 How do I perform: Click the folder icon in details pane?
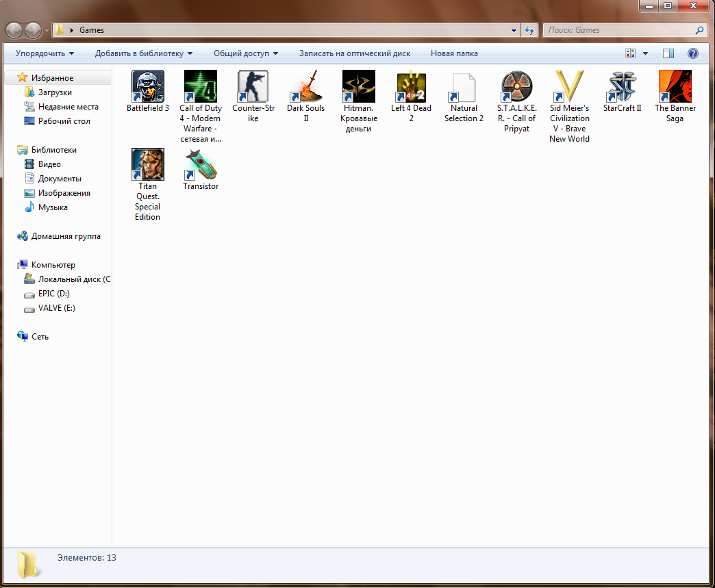click(28, 565)
